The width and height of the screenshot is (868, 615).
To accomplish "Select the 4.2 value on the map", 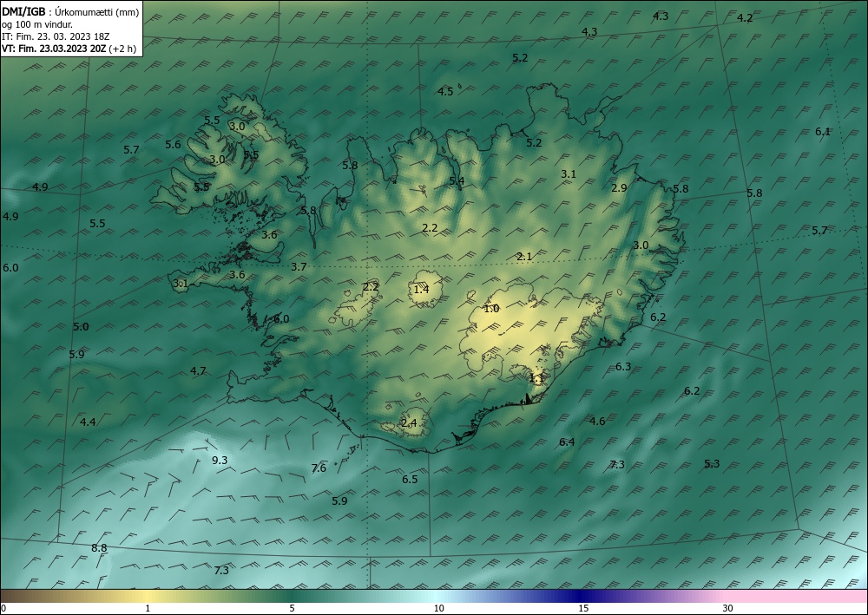I will click(x=745, y=18).
